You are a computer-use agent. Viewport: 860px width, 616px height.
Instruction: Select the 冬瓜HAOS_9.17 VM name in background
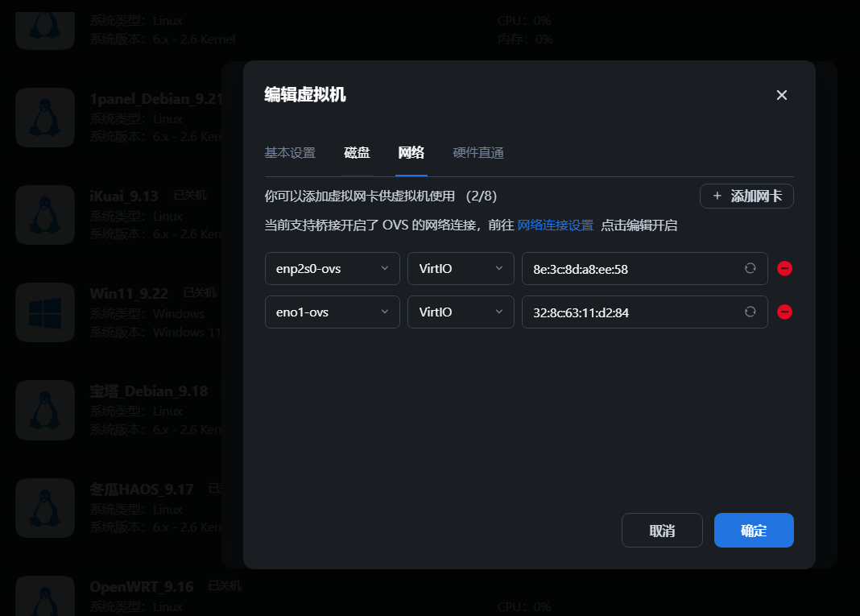coord(142,489)
